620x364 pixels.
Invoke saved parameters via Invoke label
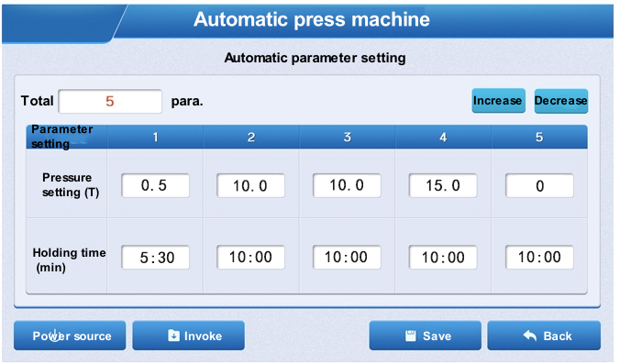point(203,336)
